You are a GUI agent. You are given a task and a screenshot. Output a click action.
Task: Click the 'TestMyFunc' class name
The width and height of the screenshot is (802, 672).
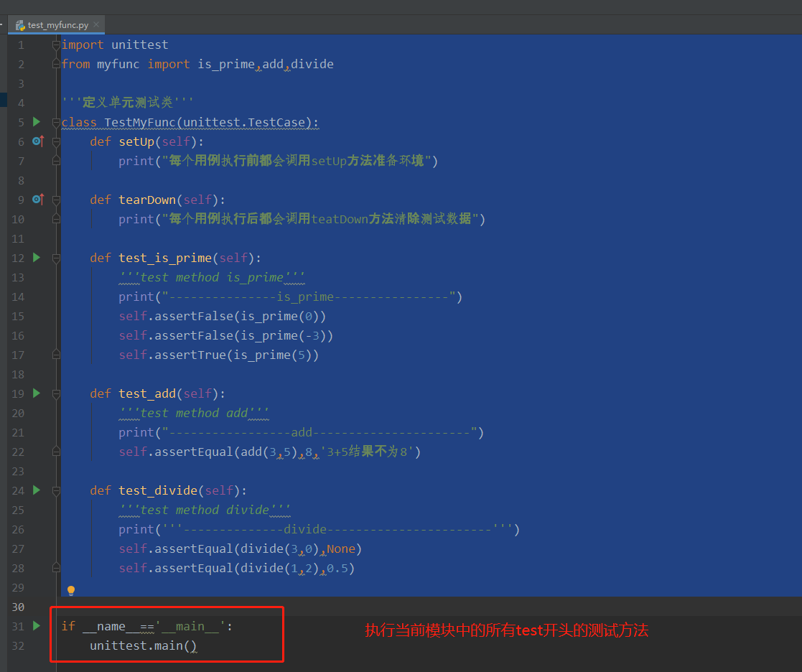(139, 123)
